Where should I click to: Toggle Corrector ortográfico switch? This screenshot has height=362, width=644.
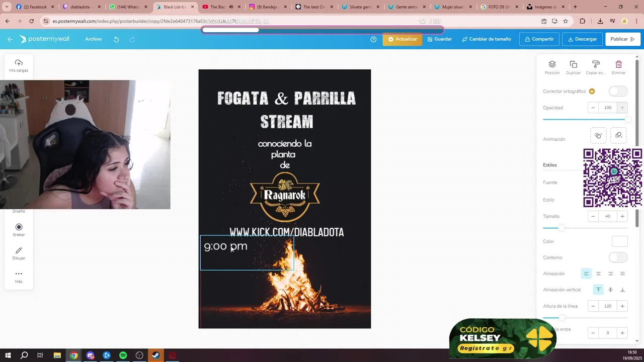tap(618, 91)
